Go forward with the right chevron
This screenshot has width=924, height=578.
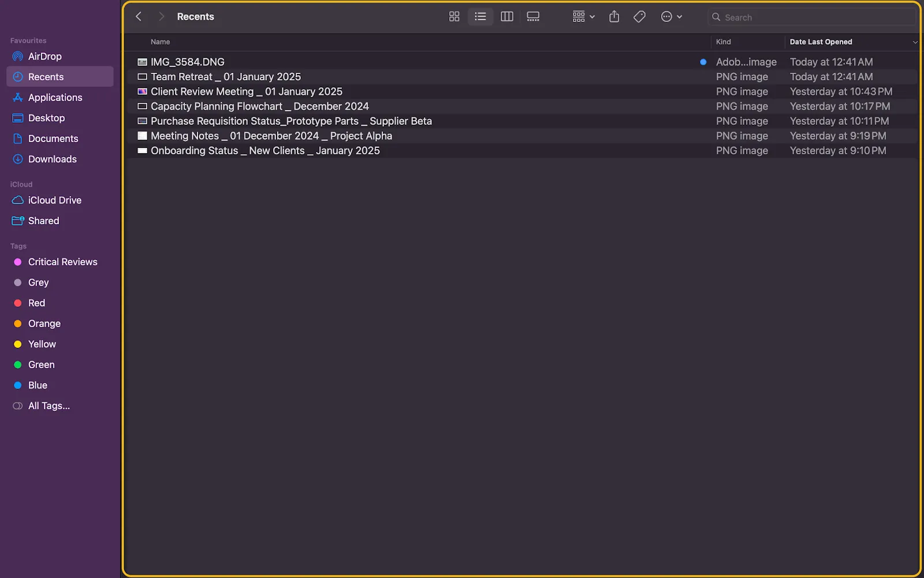[161, 17]
